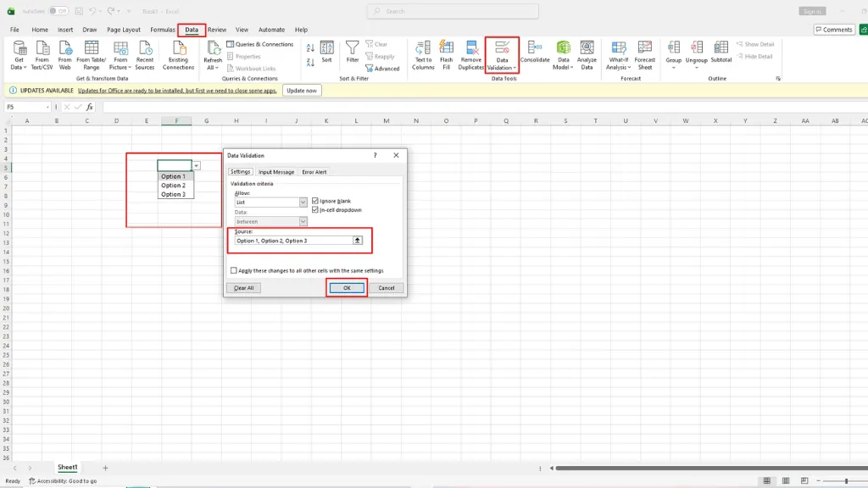Open the Sort dialog
The width and height of the screenshot is (868, 488).
coord(326,52)
